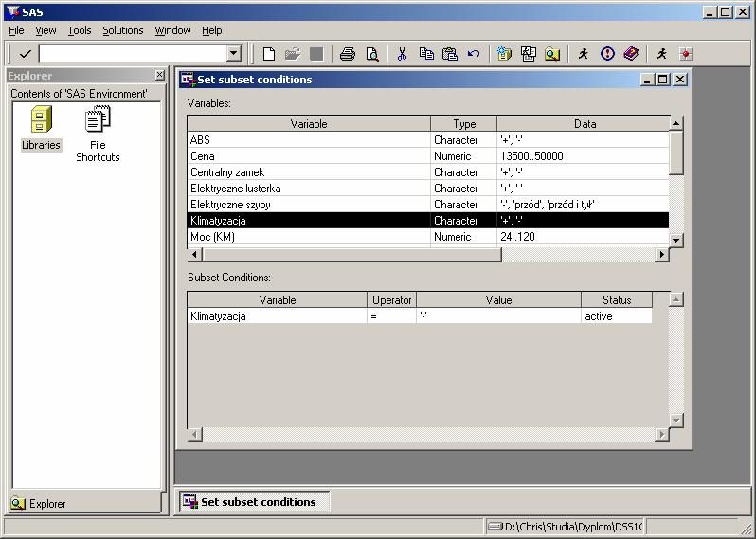Click the '-' condition value cell
756x539 pixels.
(498, 316)
